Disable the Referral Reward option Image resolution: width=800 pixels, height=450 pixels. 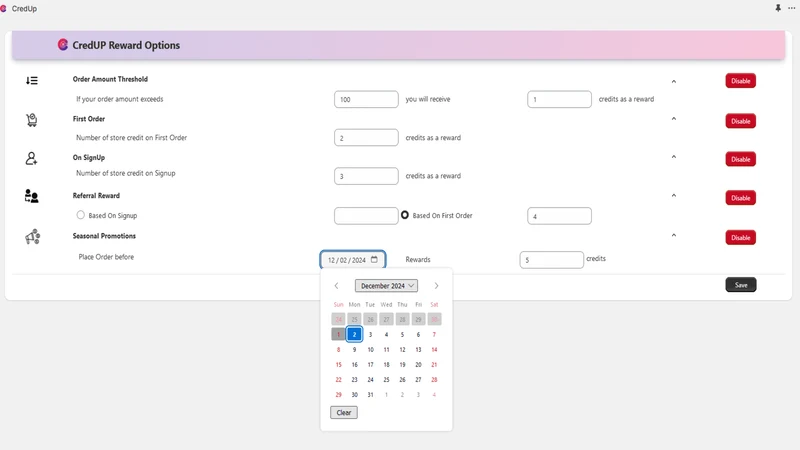(x=740, y=198)
